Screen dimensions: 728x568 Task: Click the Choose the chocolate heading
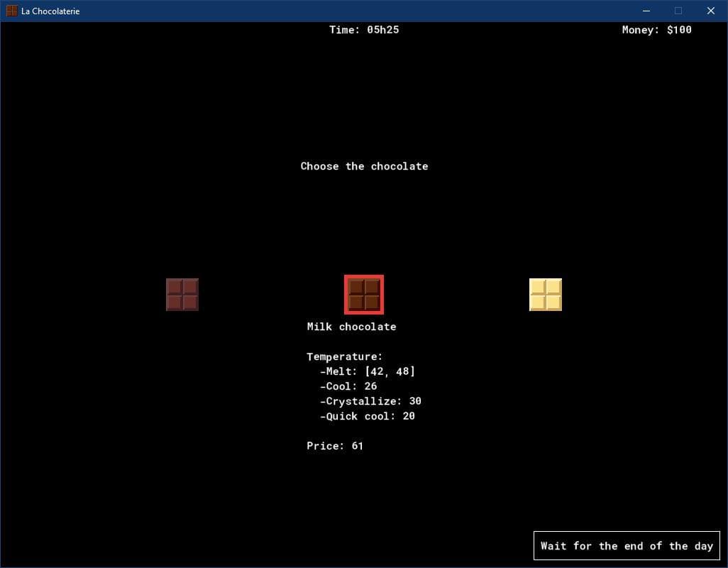tap(365, 166)
